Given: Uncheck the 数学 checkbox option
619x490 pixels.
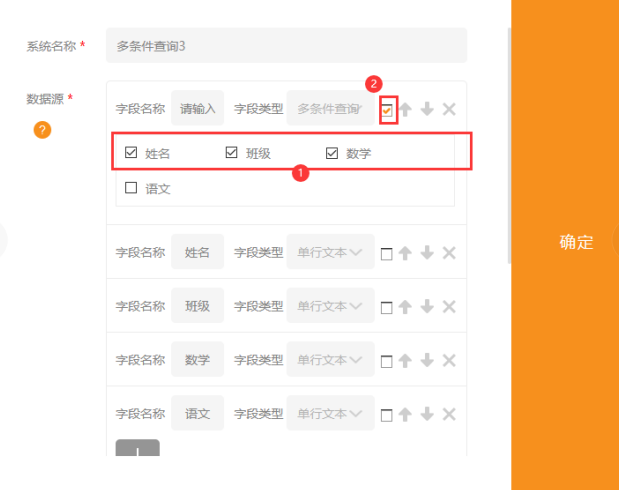Looking at the screenshot, I should (332, 153).
